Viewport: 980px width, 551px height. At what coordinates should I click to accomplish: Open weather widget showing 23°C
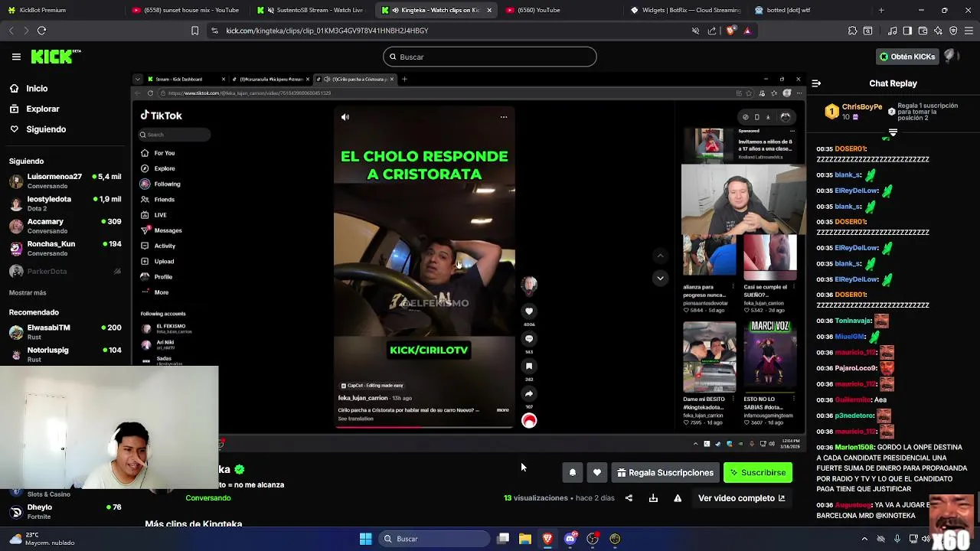(42, 539)
